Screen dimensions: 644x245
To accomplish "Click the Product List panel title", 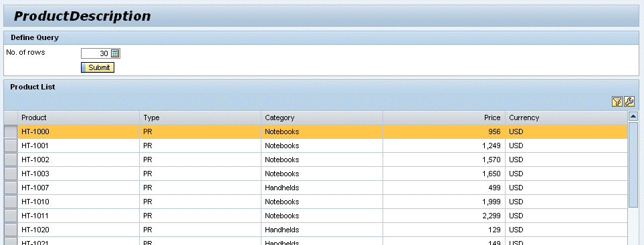I will click(33, 87).
